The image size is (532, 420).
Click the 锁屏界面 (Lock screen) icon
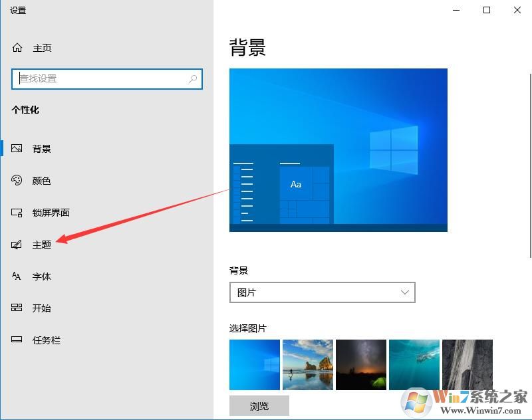pos(17,212)
